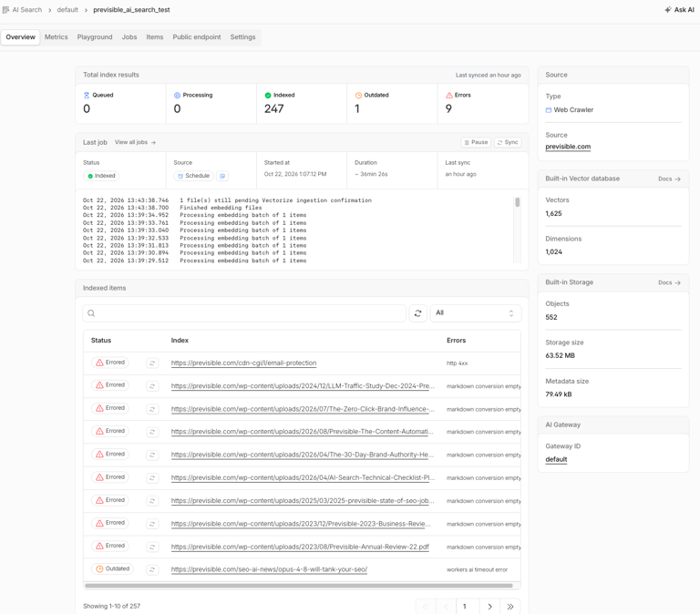Open the email-protection URL

[243, 363]
